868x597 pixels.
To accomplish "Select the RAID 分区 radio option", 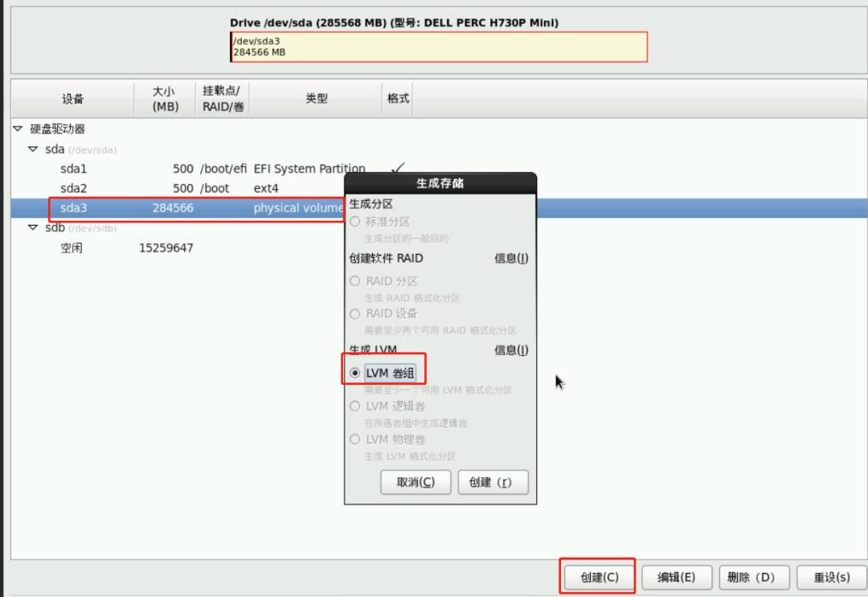I will pos(355,281).
